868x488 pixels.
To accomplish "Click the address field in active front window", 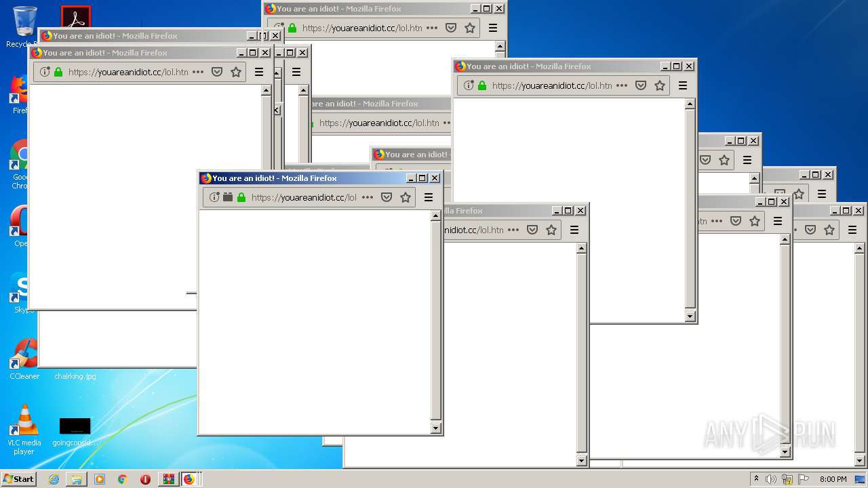I will [309, 197].
